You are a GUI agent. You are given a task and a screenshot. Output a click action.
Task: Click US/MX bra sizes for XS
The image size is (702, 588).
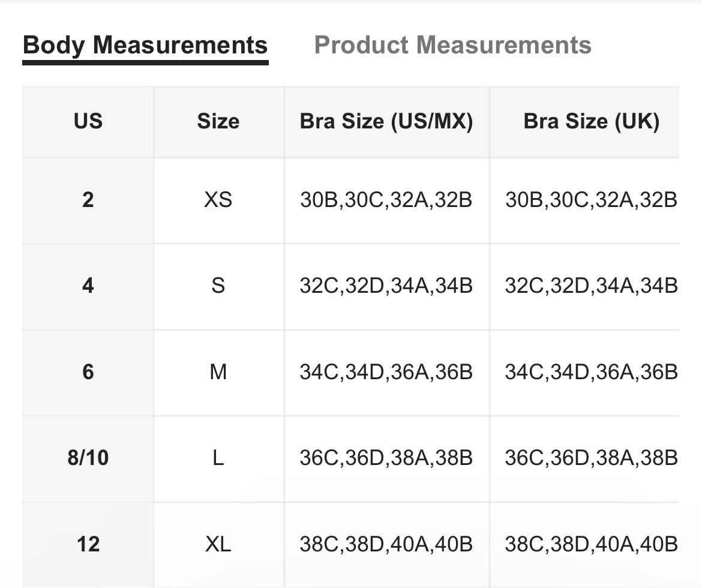click(386, 200)
